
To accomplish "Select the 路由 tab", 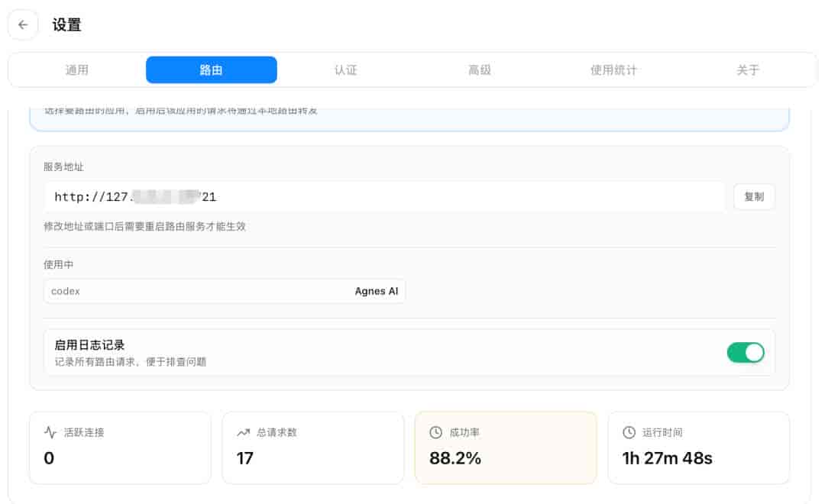I will coord(211,70).
